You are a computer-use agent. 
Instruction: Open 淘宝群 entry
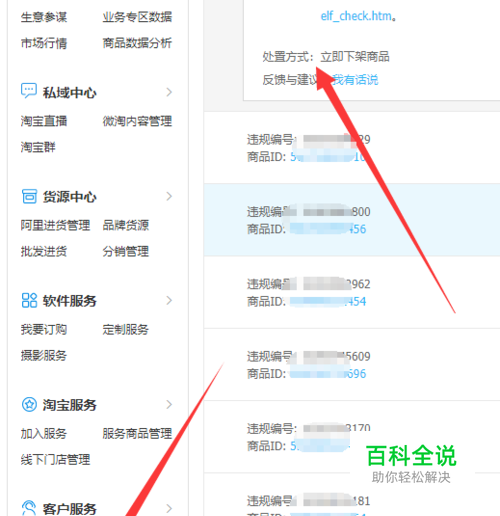[x=38, y=147]
